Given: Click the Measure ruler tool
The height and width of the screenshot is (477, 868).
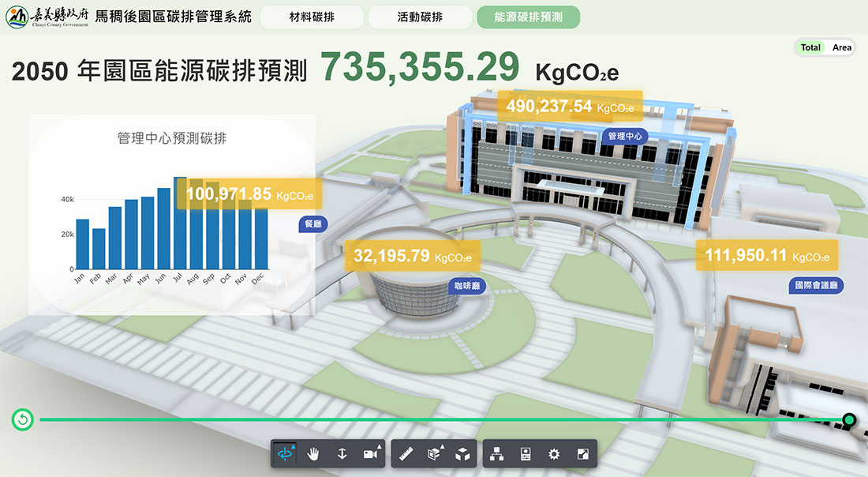Looking at the screenshot, I should pos(405,454).
